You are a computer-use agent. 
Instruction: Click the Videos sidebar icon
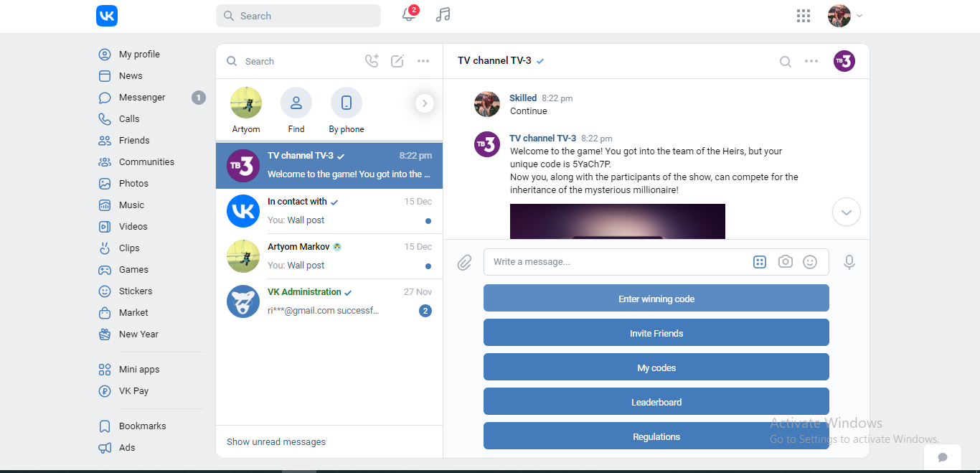click(105, 227)
